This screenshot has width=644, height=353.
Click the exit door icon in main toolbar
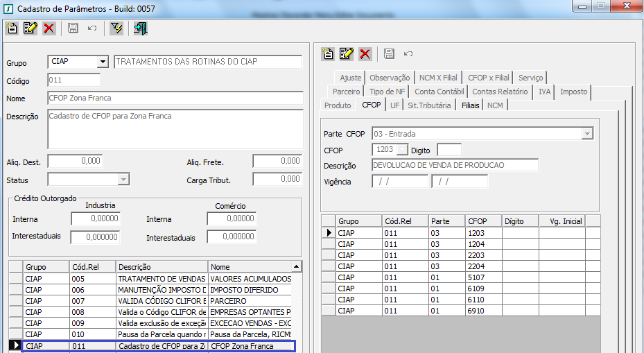[141, 28]
